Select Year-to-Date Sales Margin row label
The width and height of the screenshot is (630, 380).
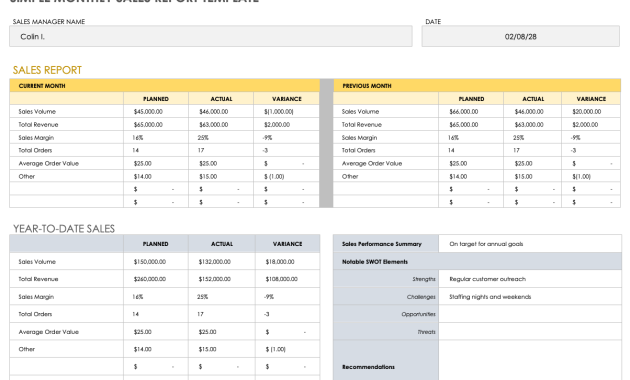coord(36,297)
